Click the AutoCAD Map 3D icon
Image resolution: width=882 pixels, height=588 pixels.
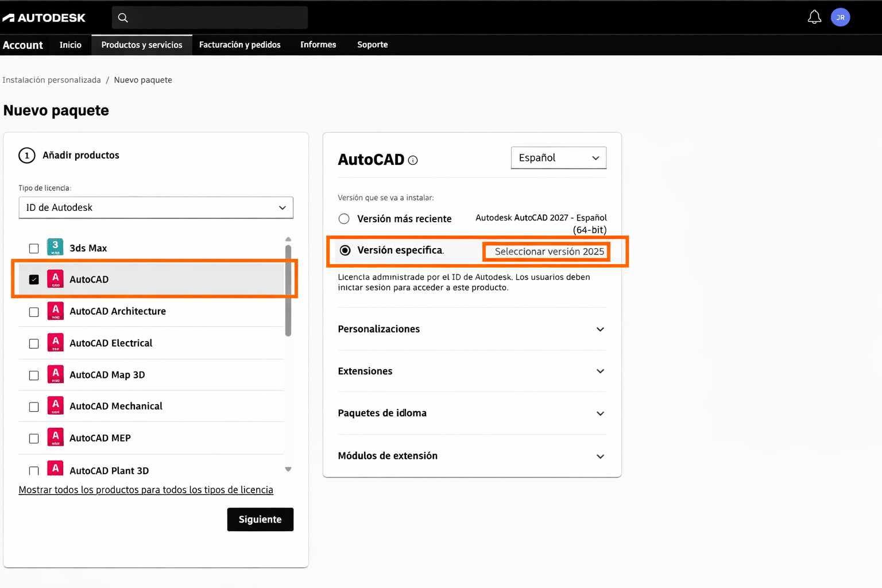tap(55, 374)
